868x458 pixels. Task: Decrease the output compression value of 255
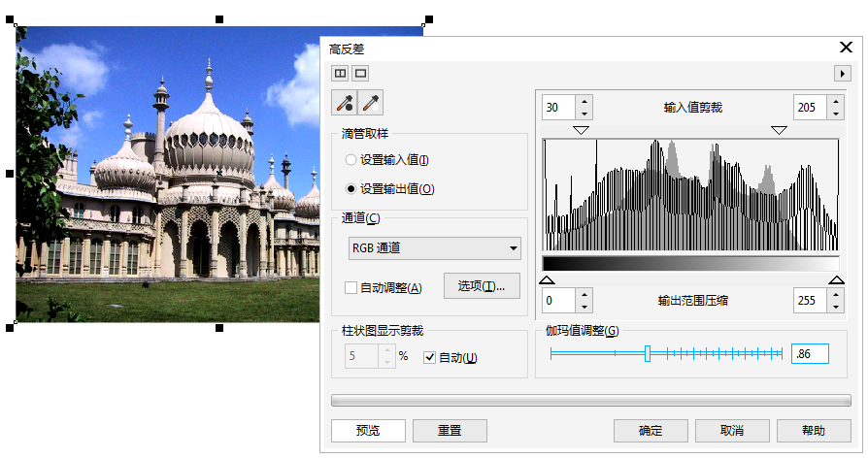coord(836,307)
